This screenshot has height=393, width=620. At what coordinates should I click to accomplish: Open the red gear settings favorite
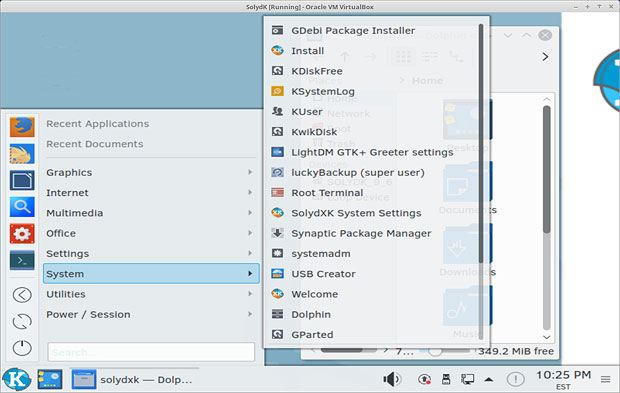pyautogui.click(x=22, y=234)
